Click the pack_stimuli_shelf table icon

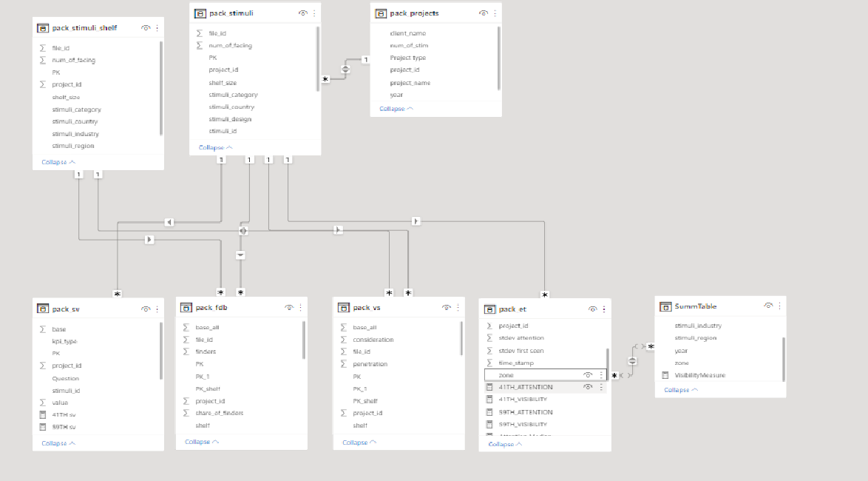tap(43, 27)
